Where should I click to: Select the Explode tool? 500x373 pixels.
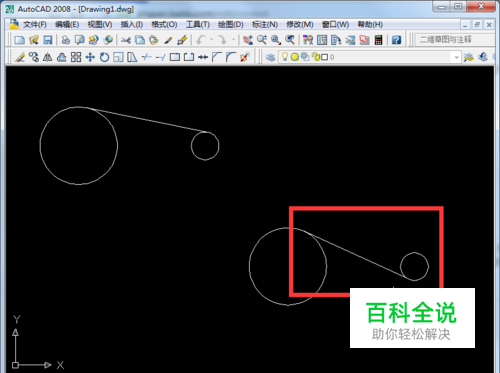click(x=245, y=57)
